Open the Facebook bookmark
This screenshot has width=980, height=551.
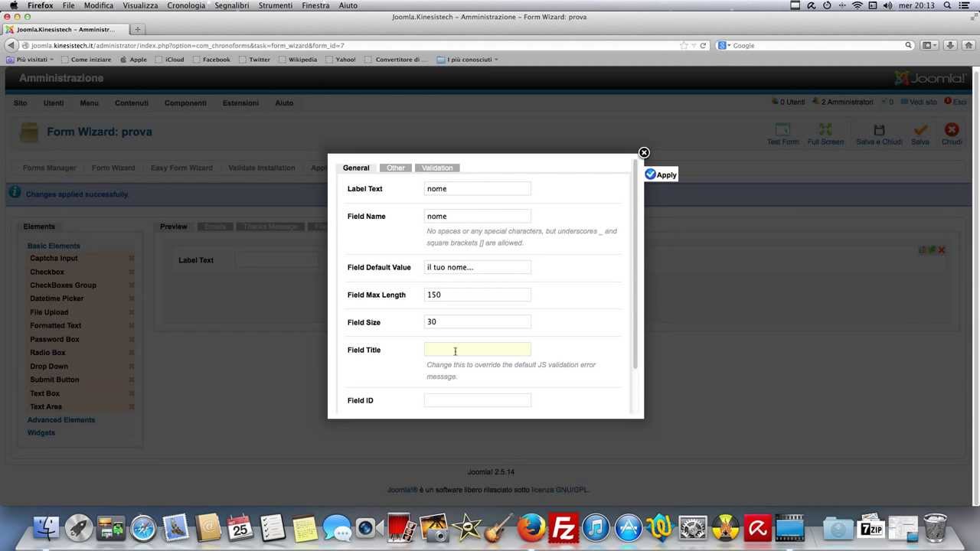point(211,59)
